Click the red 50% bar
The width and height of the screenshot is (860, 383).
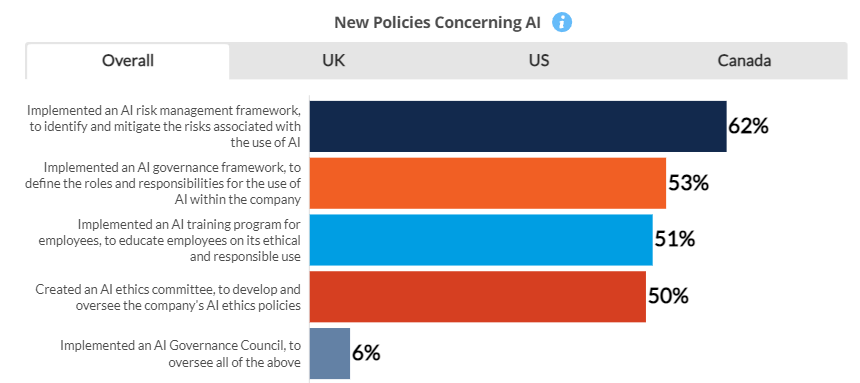point(478,296)
